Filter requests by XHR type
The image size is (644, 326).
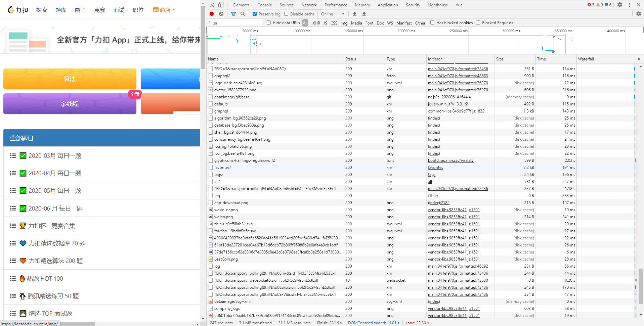click(x=316, y=23)
